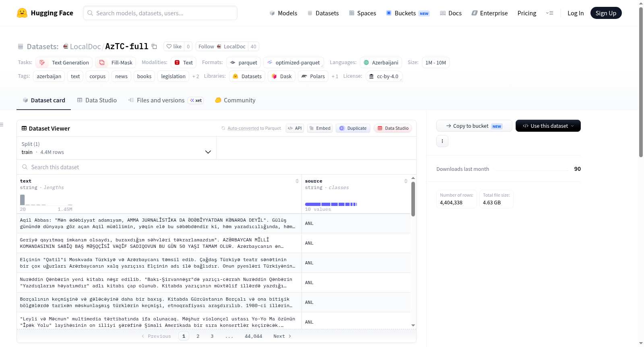This screenshot has height=347, width=644.
Task: Focus the Search this dataset field
Action: point(217,167)
